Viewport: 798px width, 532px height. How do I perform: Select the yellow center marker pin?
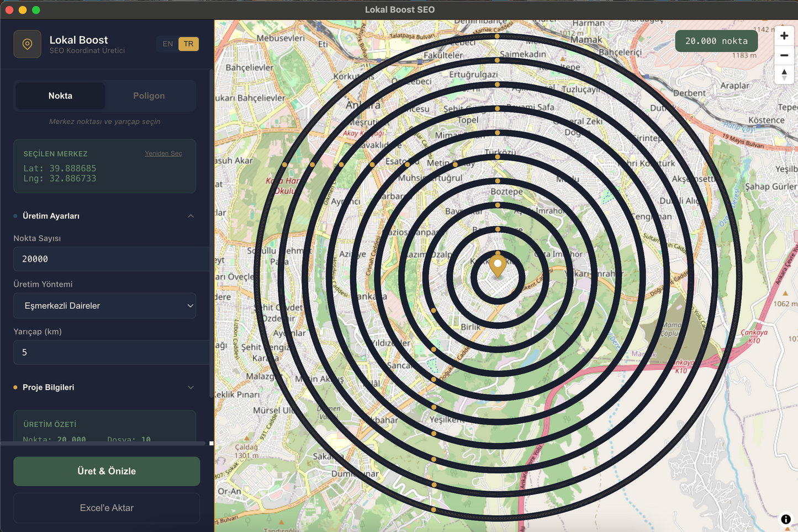497,265
